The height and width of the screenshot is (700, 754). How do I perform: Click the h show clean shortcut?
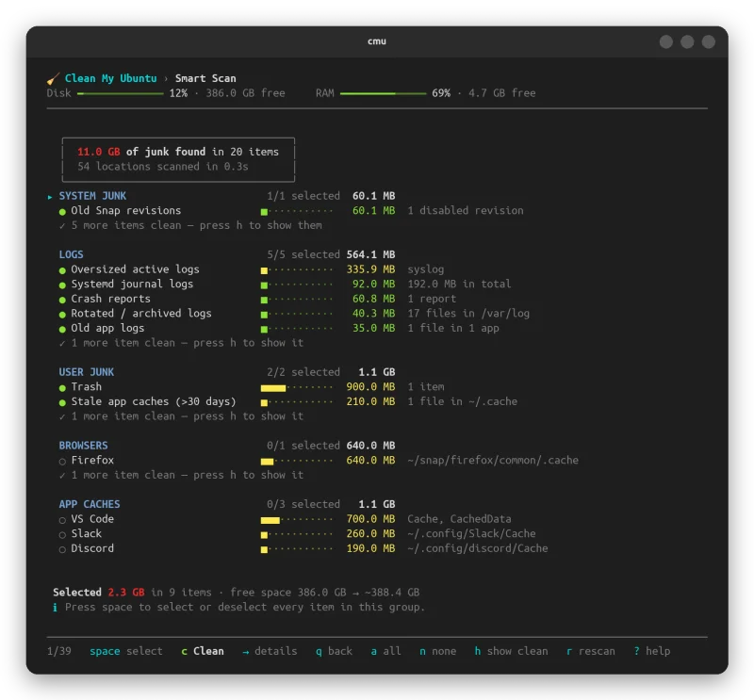[x=511, y=651]
